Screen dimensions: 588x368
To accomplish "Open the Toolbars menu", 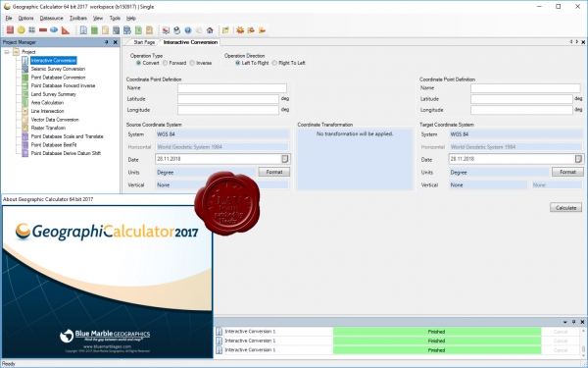I will (78, 18).
